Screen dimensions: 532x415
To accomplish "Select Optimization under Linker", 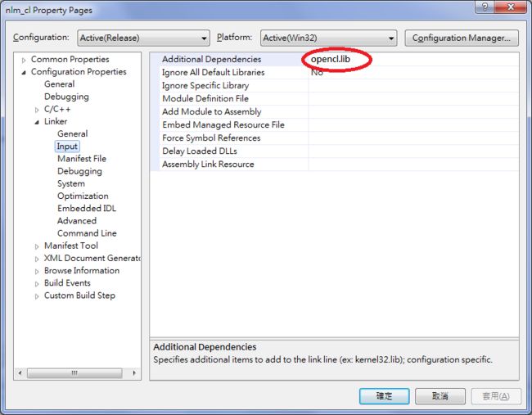I will [x=83, y=196].
